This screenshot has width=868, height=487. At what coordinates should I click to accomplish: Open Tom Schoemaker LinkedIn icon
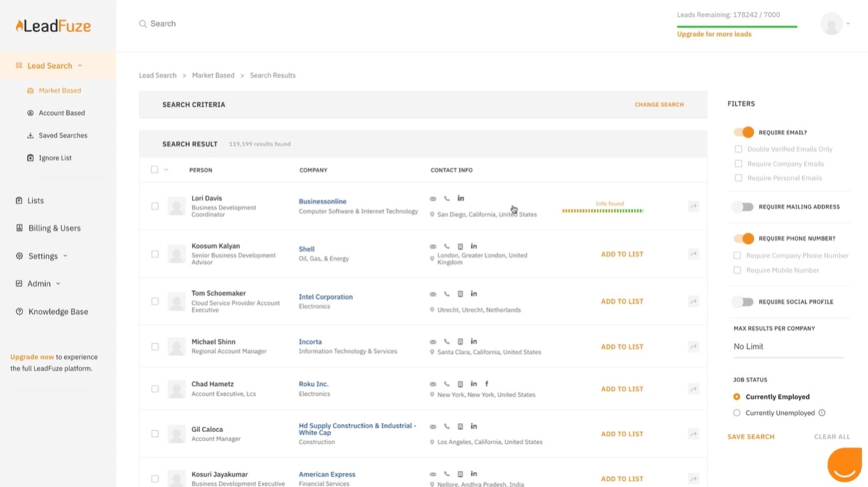coord(474,293)
